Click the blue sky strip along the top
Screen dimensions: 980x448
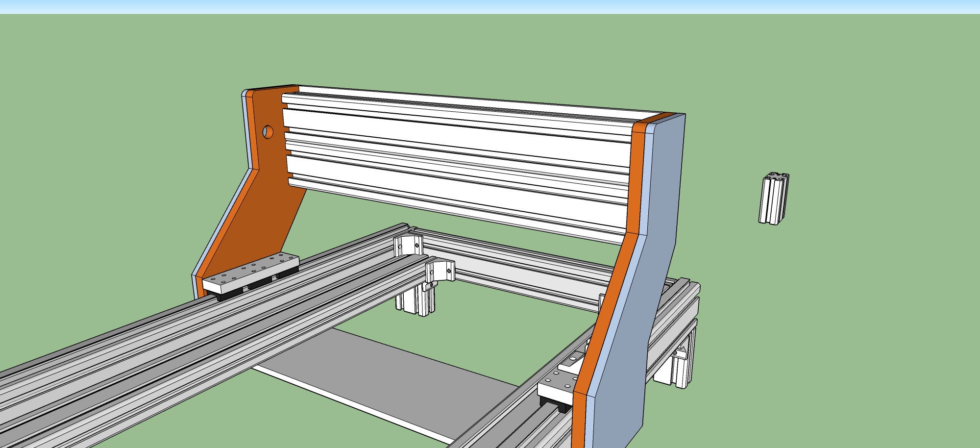(490, 6)
